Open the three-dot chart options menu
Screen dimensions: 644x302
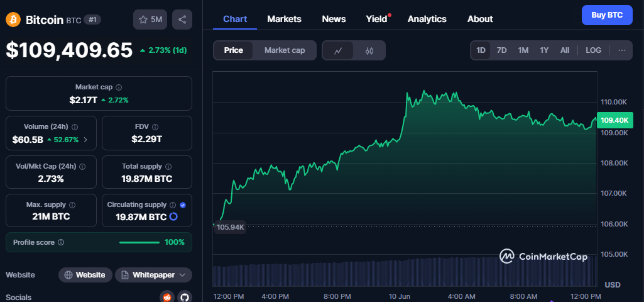coord(622,50)
